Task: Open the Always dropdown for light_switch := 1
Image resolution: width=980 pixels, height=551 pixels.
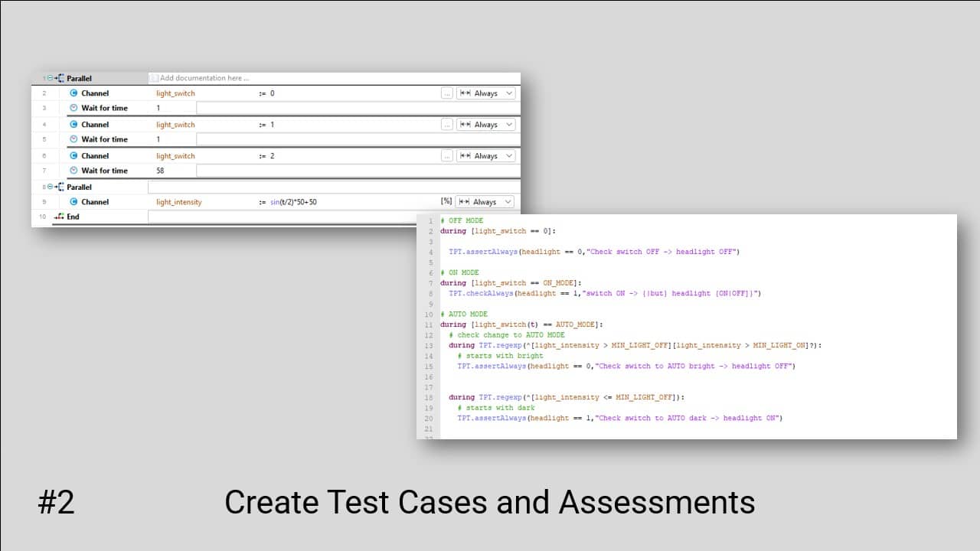Action: (x=485, y=125)
